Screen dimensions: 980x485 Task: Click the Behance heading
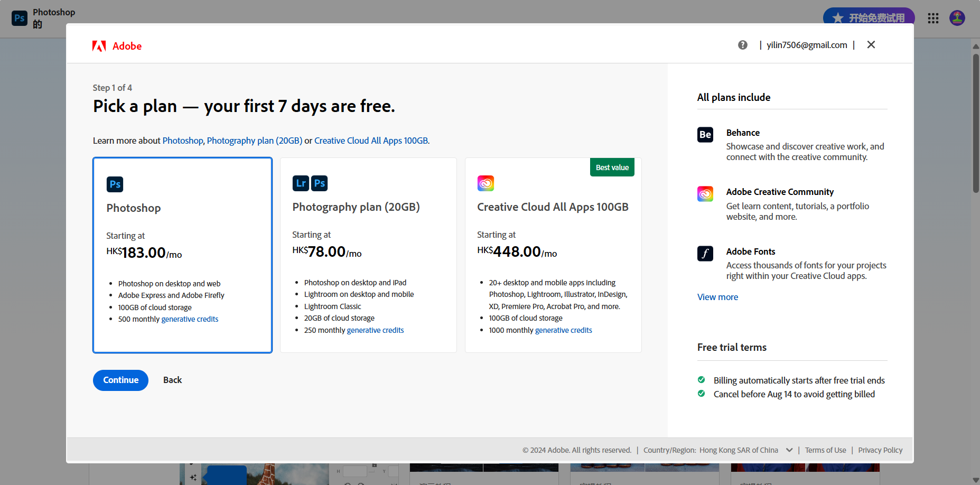tap(743, 133)
